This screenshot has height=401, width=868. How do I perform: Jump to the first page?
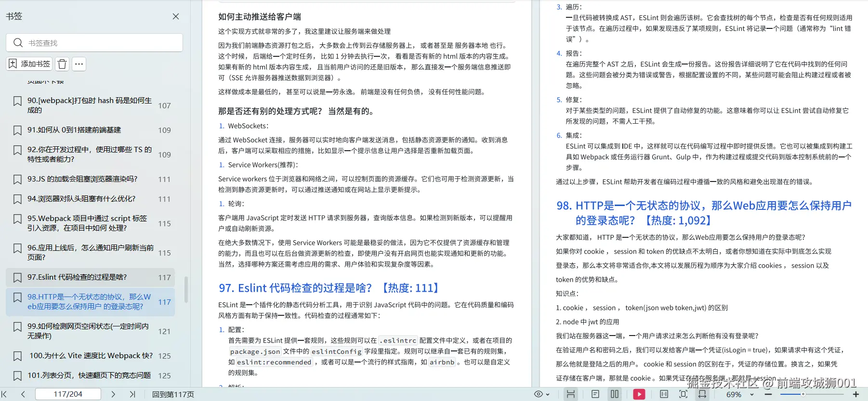4,394
